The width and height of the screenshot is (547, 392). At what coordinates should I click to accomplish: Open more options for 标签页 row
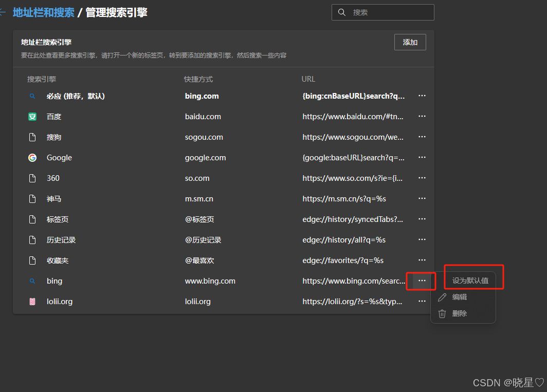pos(422,219)
